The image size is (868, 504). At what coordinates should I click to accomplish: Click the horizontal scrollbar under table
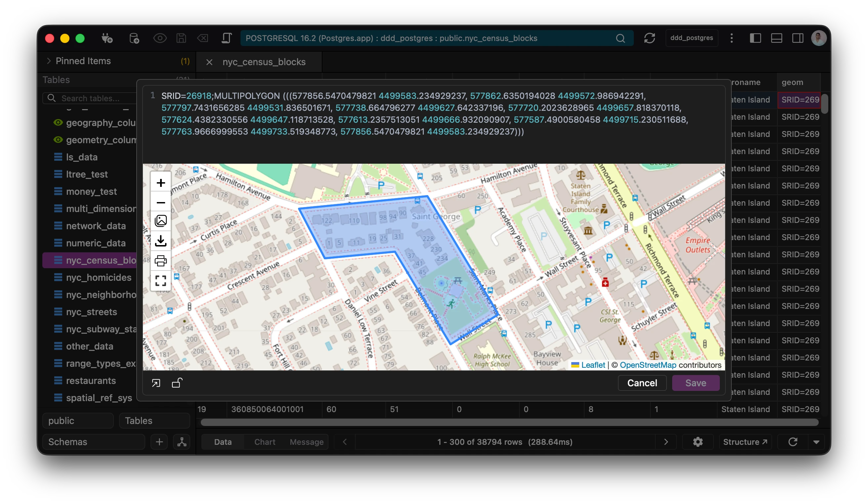pos(509,422)
